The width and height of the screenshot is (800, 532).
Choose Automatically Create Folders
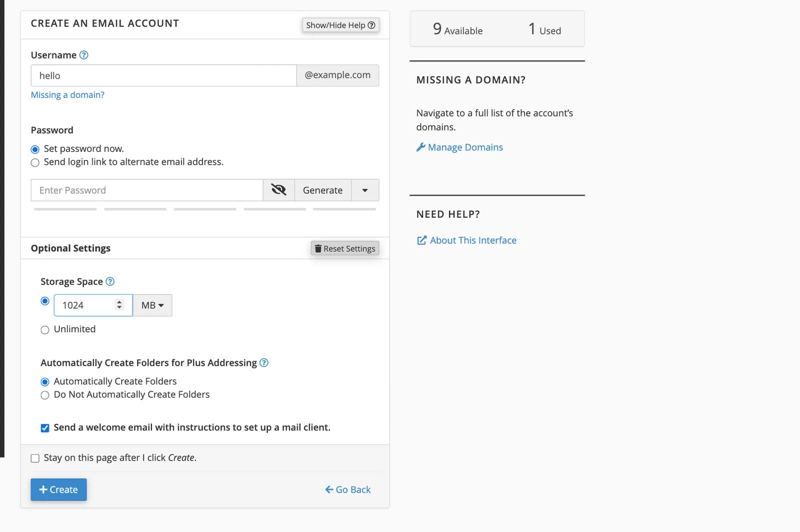pos(45,382)
